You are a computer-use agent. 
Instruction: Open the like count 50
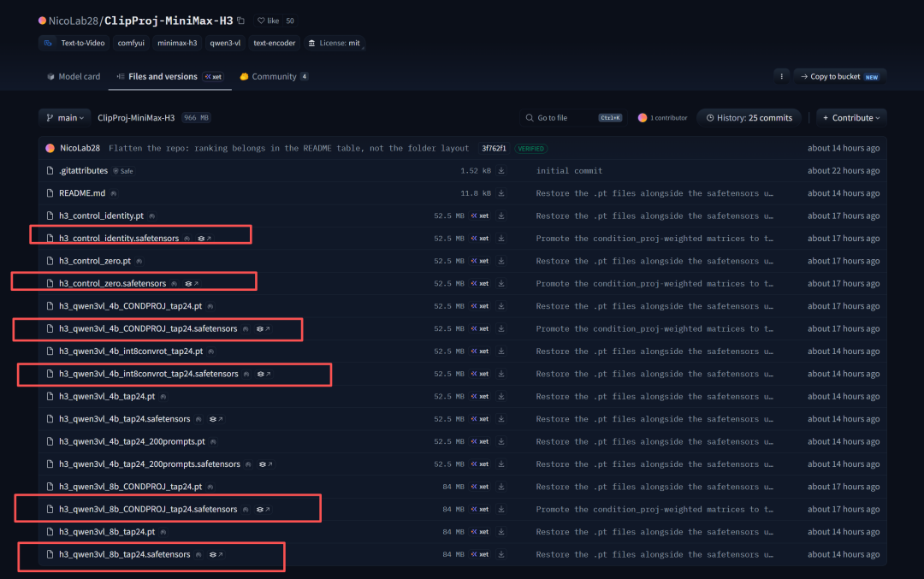point(290,21)
